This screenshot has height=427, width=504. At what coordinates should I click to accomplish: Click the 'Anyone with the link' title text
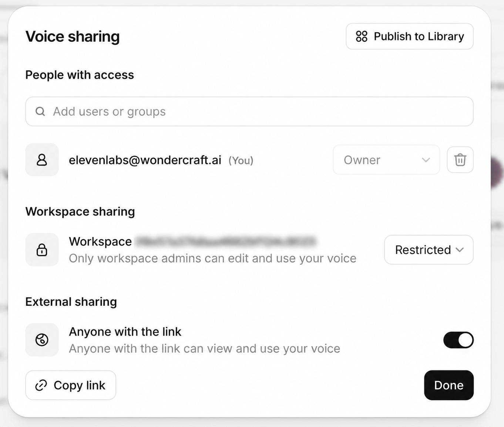[125, 332]
